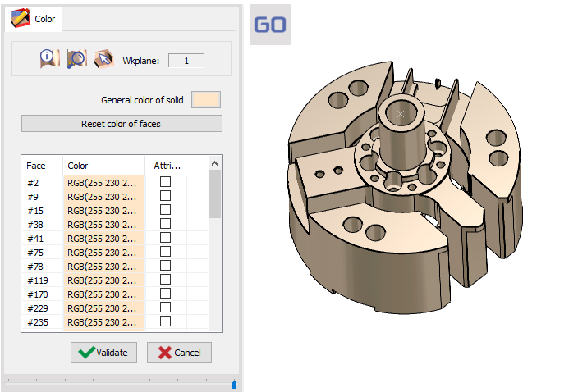This screenshot has width=578, height=392.
Task: Open the General color of solid swatch
Action: tap(205, 100)
